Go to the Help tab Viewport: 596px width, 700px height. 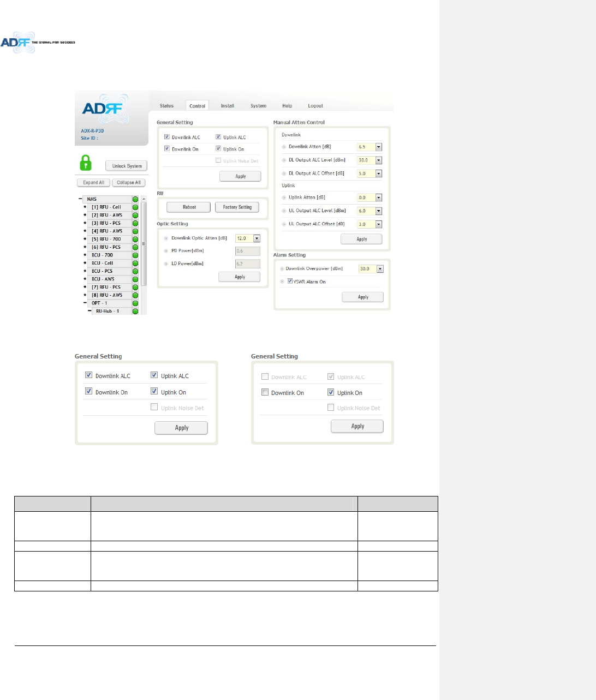[287, 106]
